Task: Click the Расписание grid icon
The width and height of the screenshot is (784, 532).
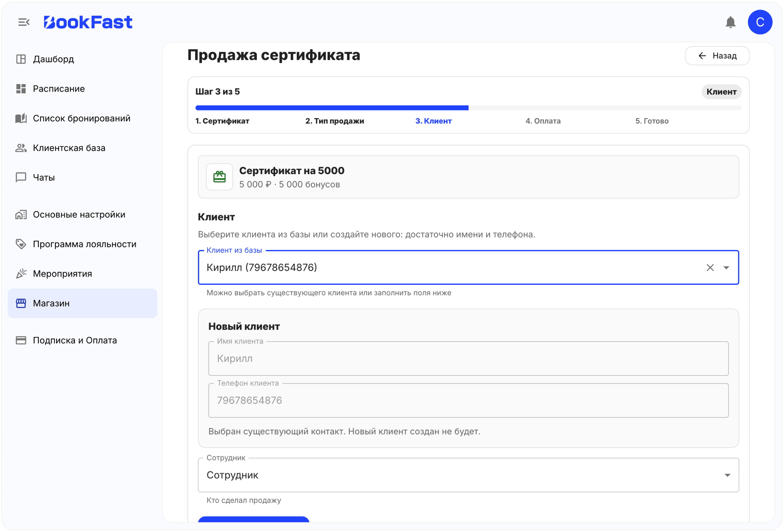Action: click(x=21, y=89)
